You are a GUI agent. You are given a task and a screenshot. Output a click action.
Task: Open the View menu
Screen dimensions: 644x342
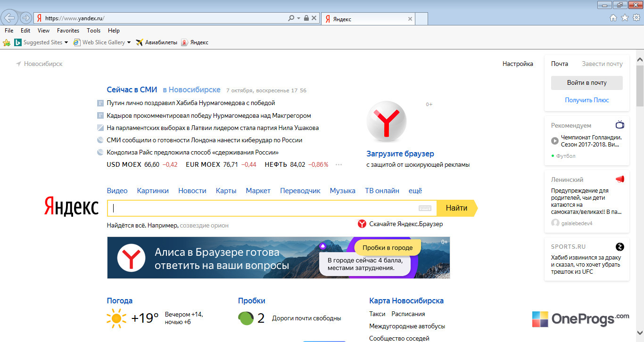[x=44, y=31]
